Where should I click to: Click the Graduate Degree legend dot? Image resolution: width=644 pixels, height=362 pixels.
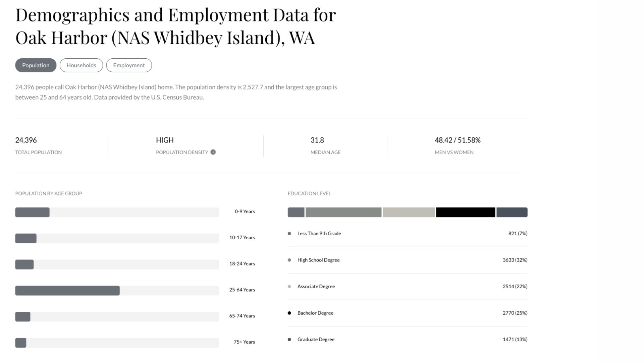click(289, 340)
